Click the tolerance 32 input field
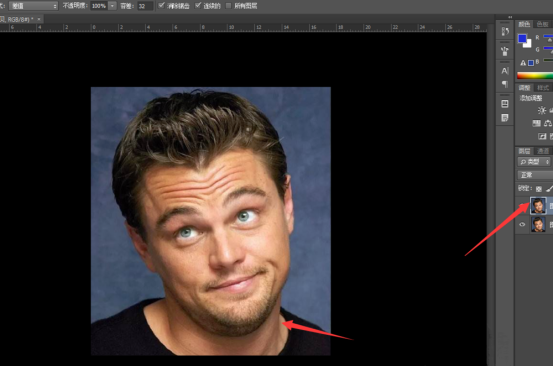553x367 pixels. pyautogui.click(x=145, y=6)
